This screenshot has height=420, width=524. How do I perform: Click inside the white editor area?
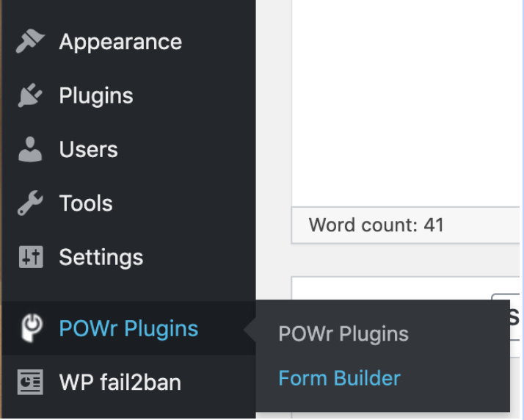click(406, 102)
